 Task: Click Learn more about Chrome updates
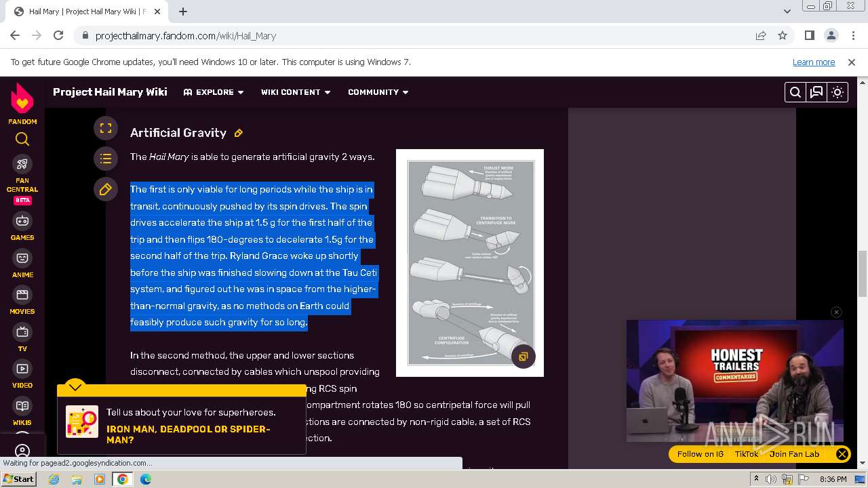814,62
